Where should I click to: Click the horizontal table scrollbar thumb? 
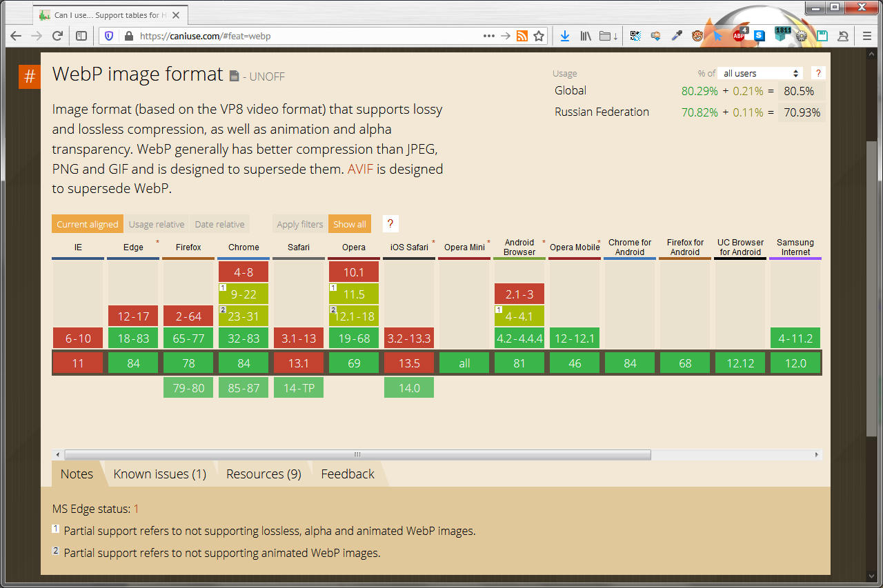click(357, 455)
